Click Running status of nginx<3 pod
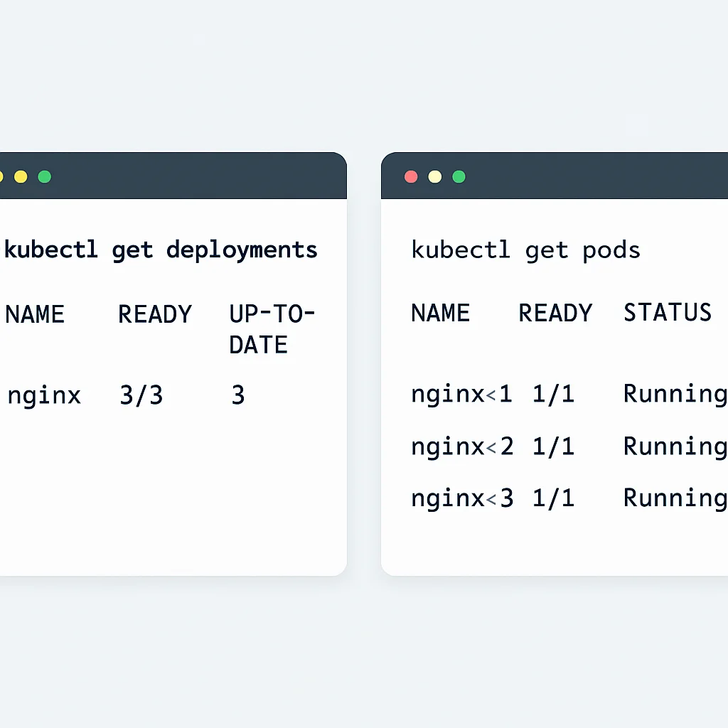The height and width of the screenshot is (728, 728). coord(675,499)
